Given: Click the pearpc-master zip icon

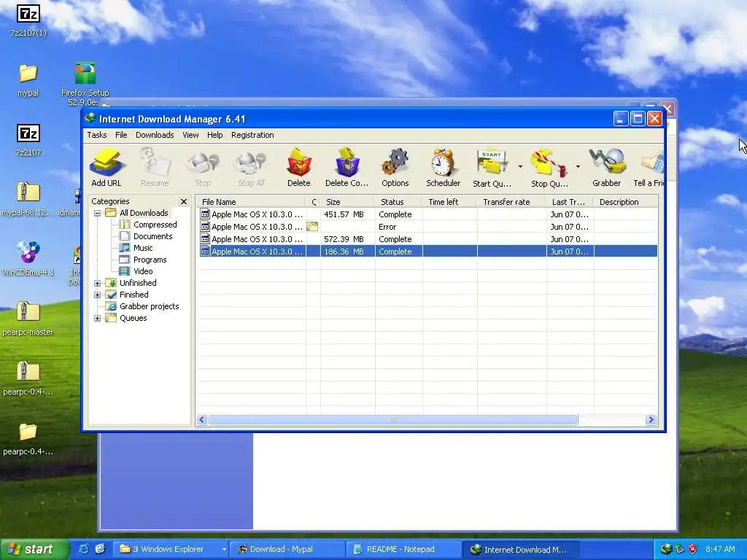Looking at the screenshot, I should tap(28, 318).
